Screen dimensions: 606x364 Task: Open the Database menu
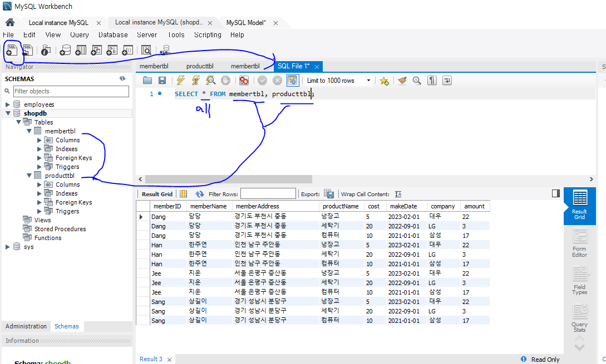113,35
